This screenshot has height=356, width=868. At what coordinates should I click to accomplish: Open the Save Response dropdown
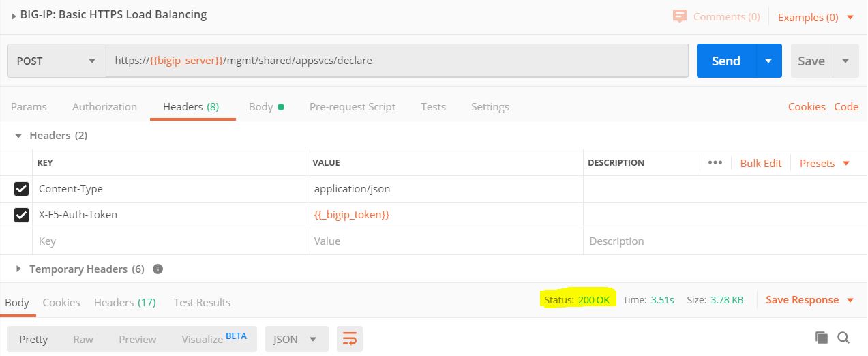point(810,300)
